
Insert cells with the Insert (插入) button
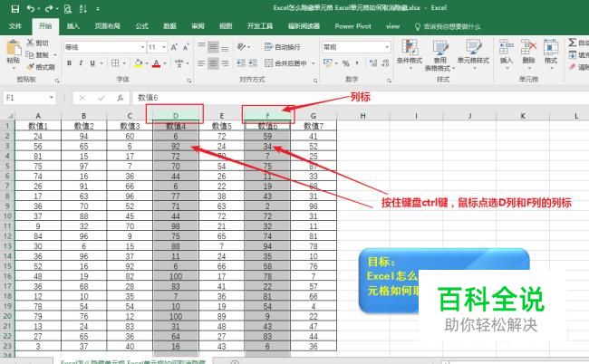coord(507,54)
